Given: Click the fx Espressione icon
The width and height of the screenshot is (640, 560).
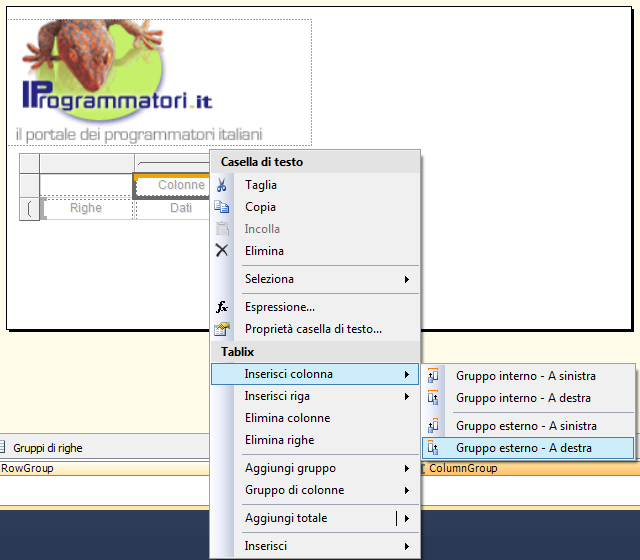Looking at the screenshot, I should (x=222, y=307).
